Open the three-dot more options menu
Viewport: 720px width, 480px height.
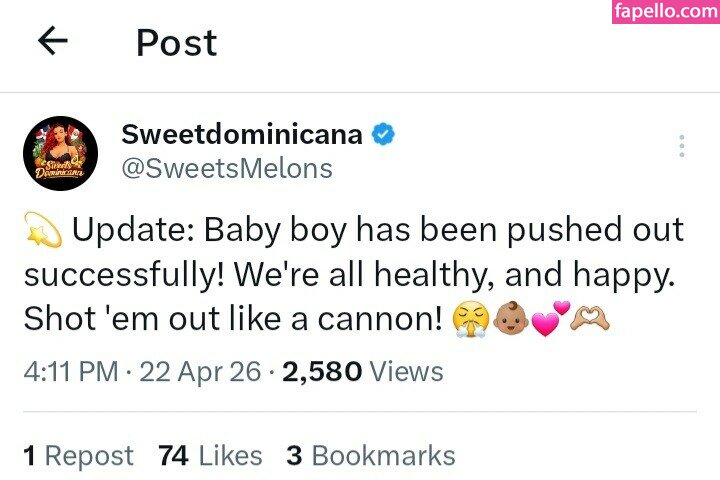pyautogui.click(x=681, y=147)
